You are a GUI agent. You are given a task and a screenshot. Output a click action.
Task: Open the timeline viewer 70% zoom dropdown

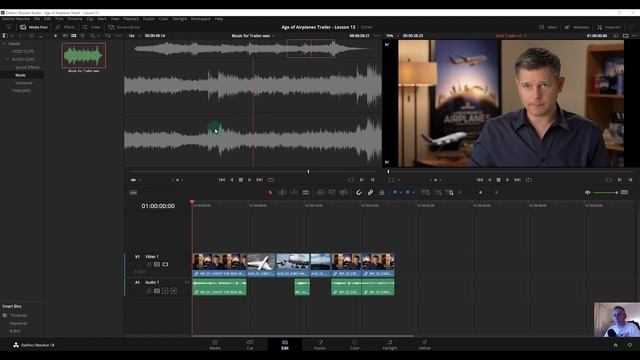pyautogui.click(x=392, y=36)
